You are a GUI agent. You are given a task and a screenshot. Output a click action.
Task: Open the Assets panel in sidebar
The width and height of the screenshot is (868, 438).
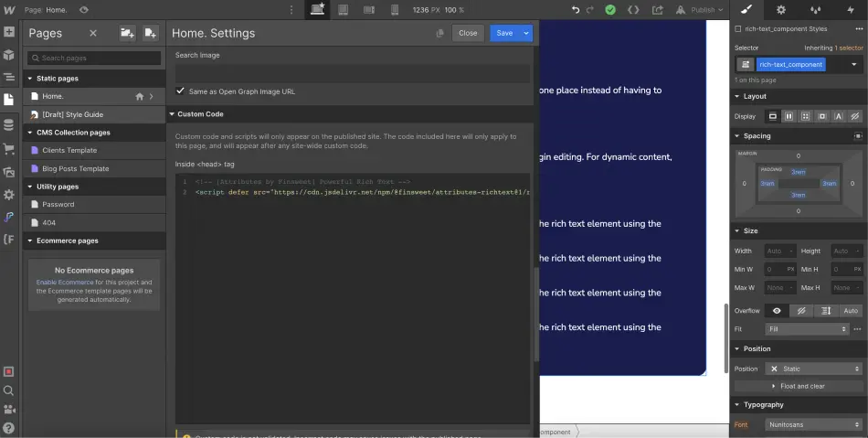[8, 171]
